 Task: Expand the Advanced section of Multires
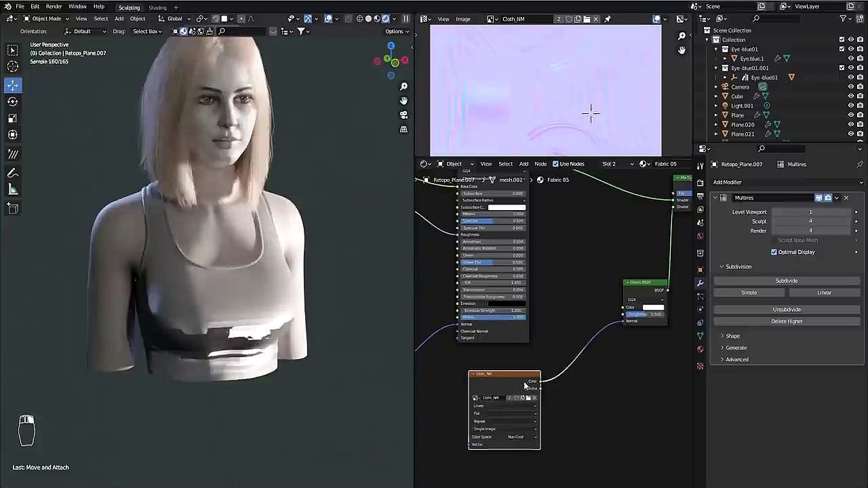[736, 359]
